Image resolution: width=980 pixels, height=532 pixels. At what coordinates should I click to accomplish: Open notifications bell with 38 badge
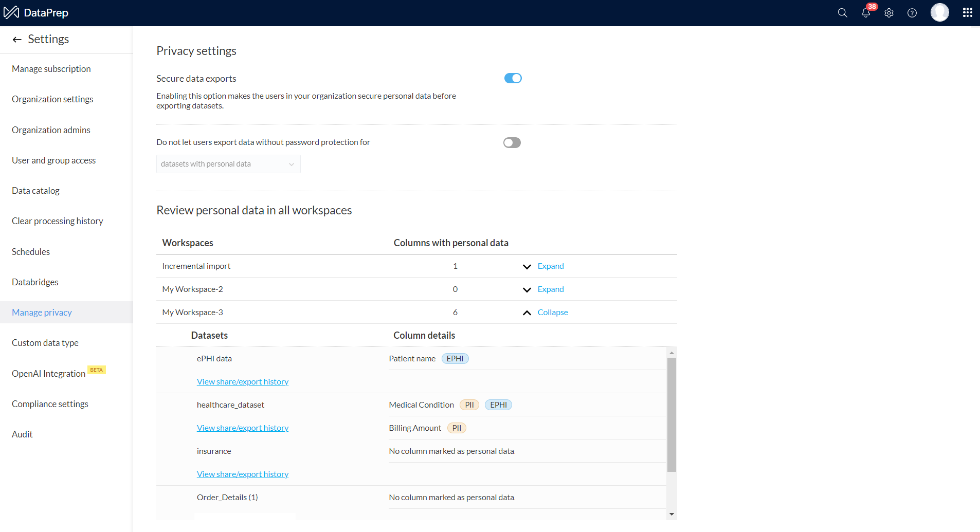pyautogui.click(x=866, y=12)
